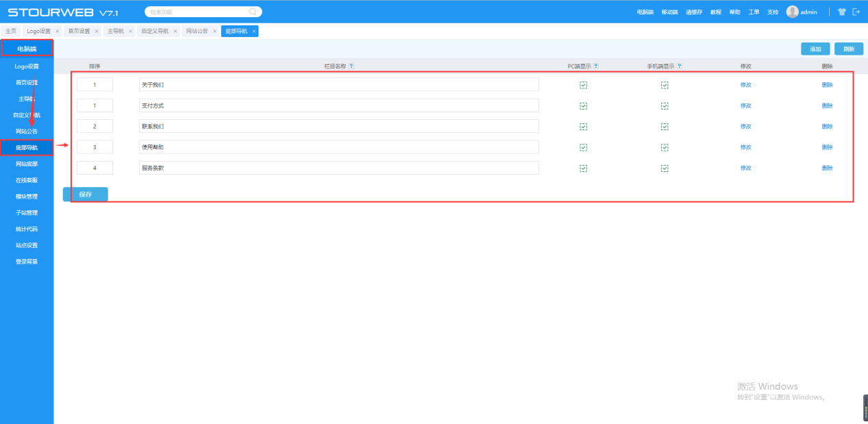
Task: Close the Logo设置 tab
Action: pyautogui.click(x=58, y=32)
